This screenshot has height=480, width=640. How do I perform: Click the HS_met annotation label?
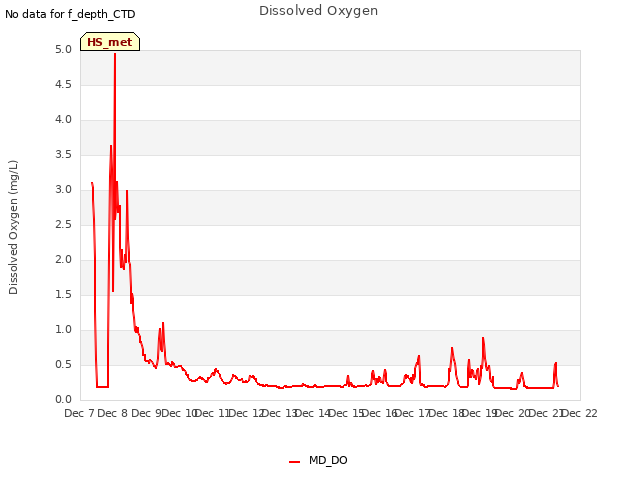110,42
